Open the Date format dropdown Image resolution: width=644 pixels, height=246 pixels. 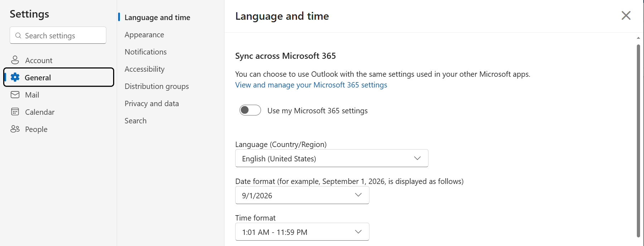tap(302, 195)
